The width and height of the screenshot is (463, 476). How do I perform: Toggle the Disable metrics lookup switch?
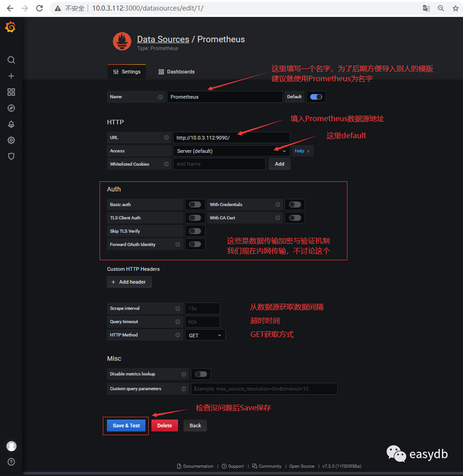coord(201,374)
